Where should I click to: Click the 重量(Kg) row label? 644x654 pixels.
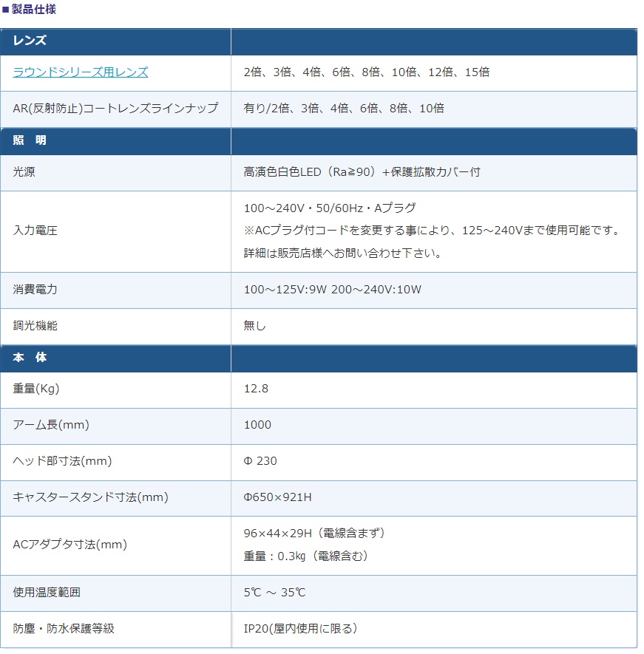point(36,389)
